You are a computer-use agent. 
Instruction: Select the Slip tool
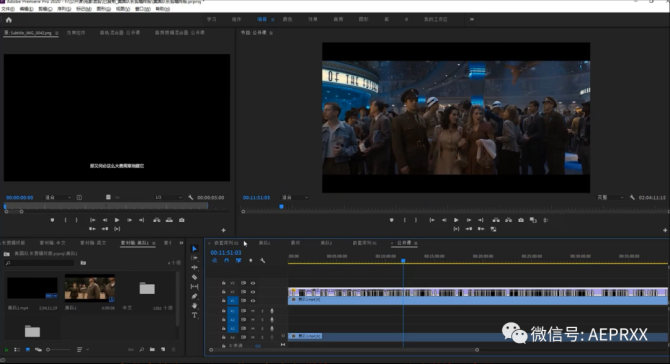pos(194,286)
